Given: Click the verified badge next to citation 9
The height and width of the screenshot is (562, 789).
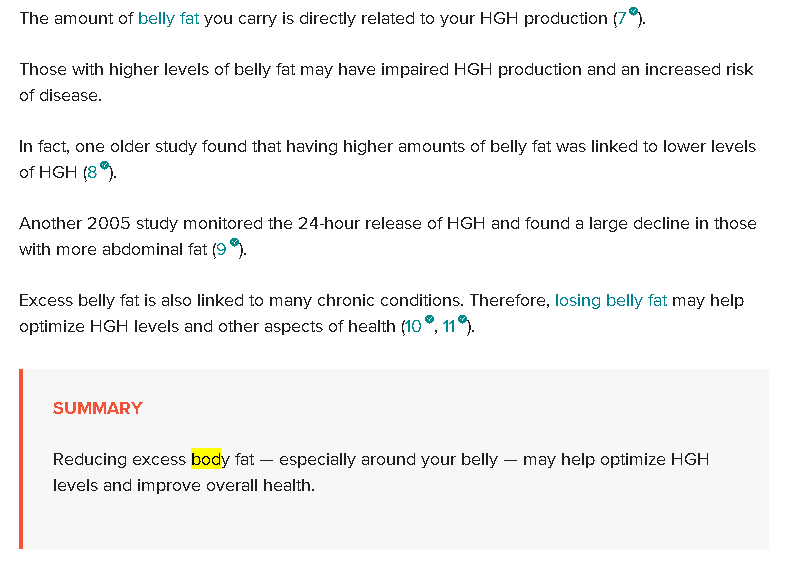Looking at the screenshot, I should (234, 242).
